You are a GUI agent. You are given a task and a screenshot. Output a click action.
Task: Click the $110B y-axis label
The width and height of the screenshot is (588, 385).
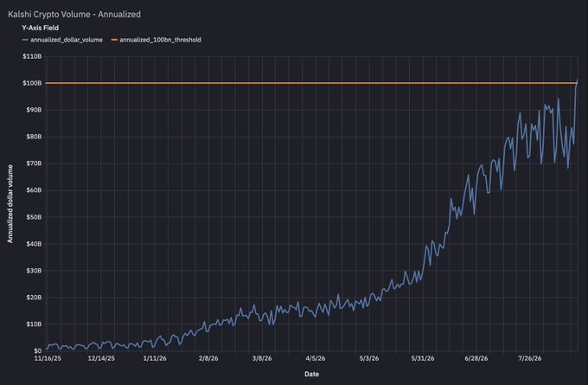pyautogui.click(x=34, y=56)
